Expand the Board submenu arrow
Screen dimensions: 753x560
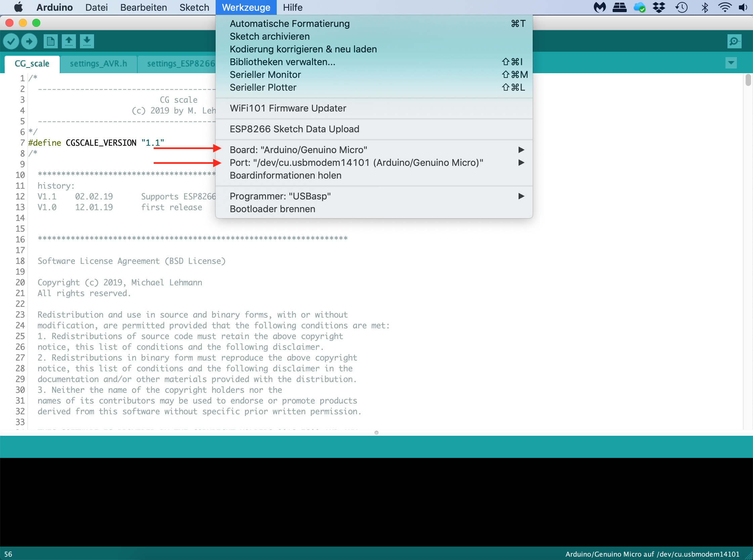[521, 150]
